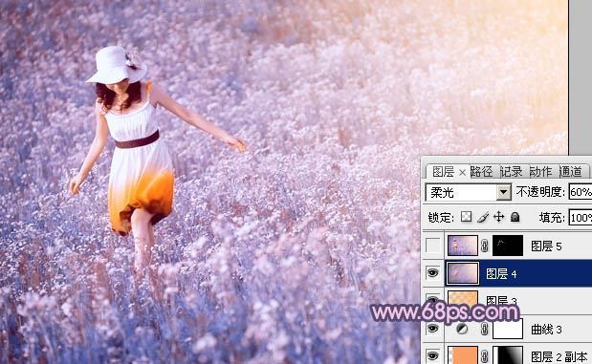Click the 填充 100% input field
The height and width of the screenshot is (364, 592).
(581, 218)
